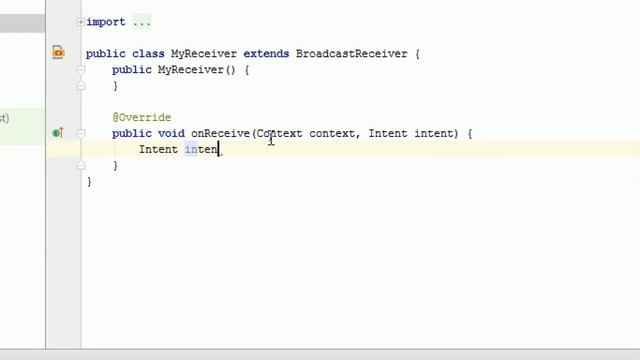The width and height of the screenshot is (640, 360).
Task: Collapse the onReceive method fold marker
Action: pyautogui.click(x=81, y=133)
